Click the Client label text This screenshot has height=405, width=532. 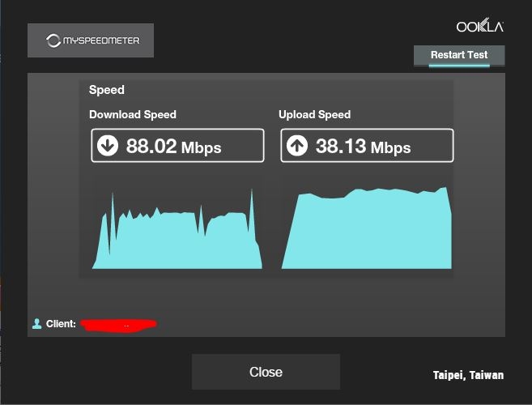pyautogui.click(x=61, y=324)
